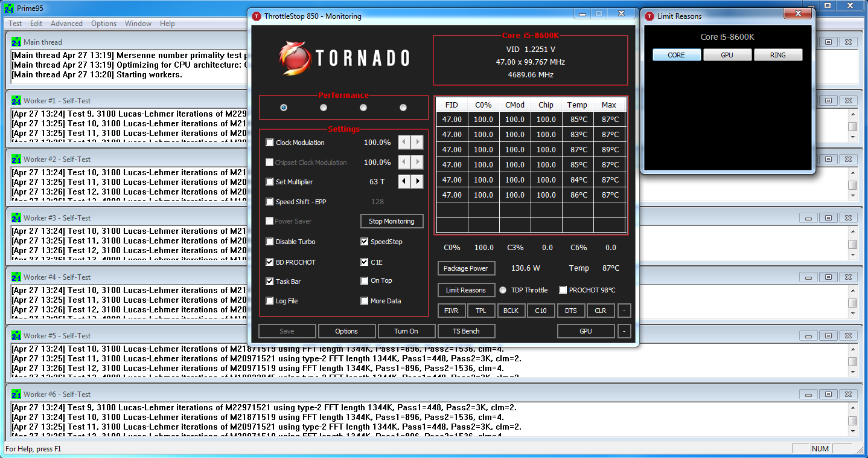Click the Worker #5 - Self-Test window icon
Viewport: 868px width, 458px height.
coord(16,336)
